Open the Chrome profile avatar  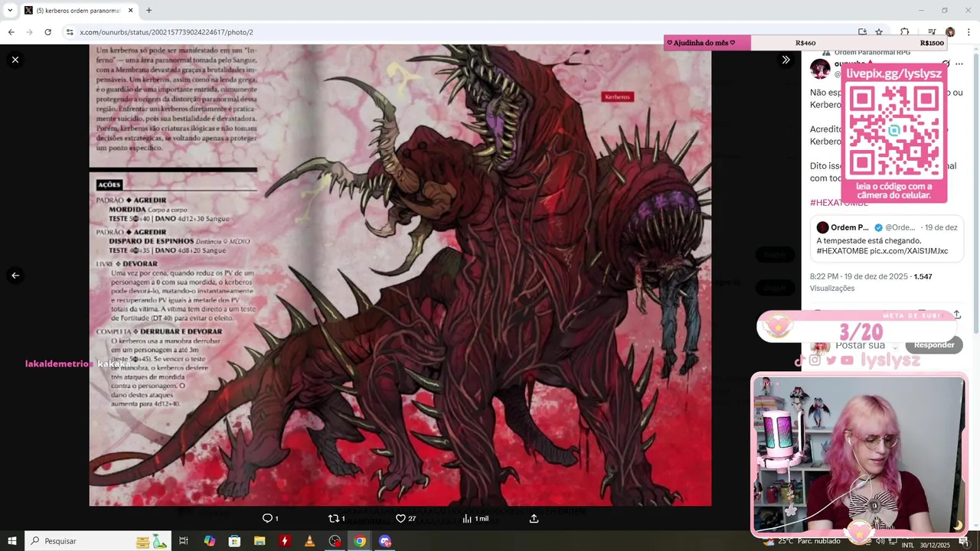(x=950, y=32)
